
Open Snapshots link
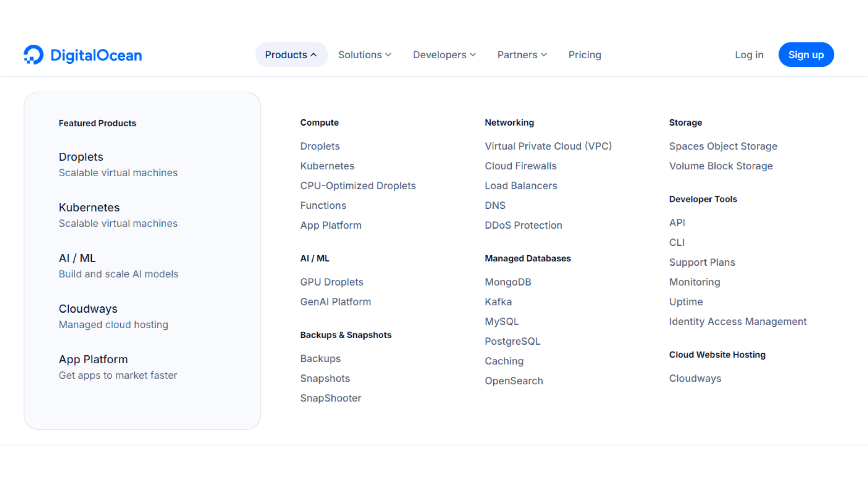coord(325,378)
